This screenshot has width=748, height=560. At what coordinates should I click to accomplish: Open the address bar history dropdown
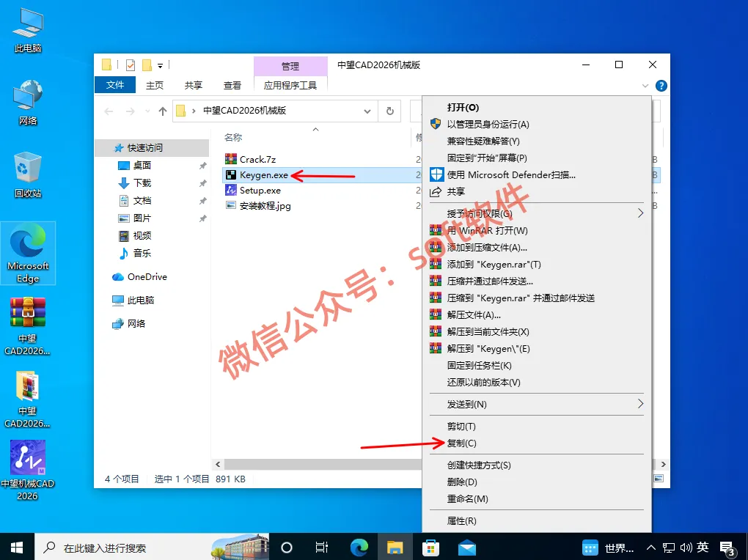click(367, 111)
